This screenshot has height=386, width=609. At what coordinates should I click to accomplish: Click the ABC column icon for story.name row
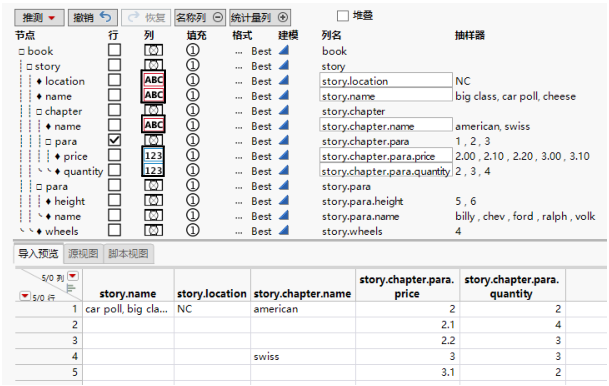click(153, 95)
